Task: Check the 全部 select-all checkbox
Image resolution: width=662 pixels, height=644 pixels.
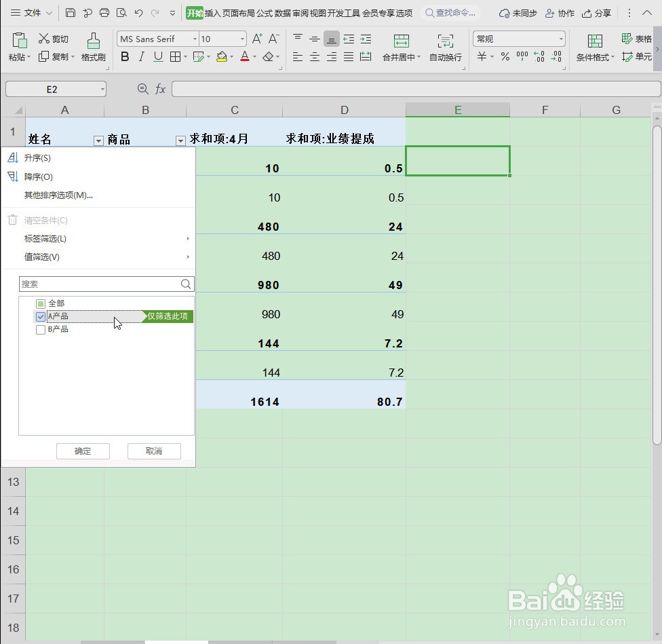Action: (x=40, y=303)
